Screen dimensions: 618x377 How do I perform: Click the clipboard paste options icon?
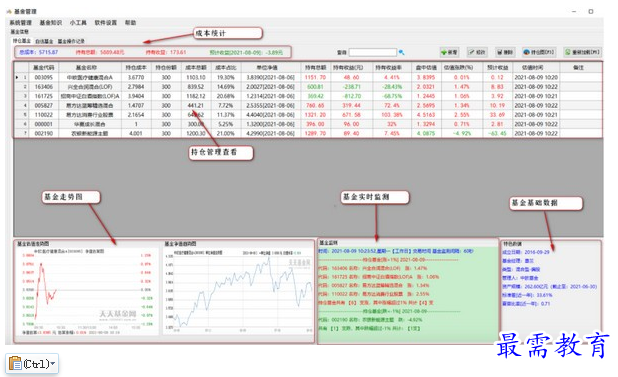point(15,363)
